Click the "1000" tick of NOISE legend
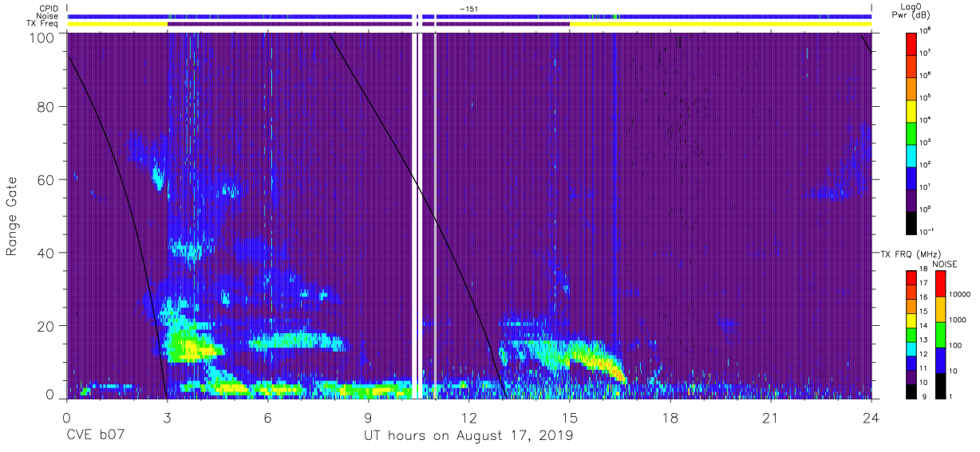This screenshot has height=452, width=980. click(x=958, y=320)
